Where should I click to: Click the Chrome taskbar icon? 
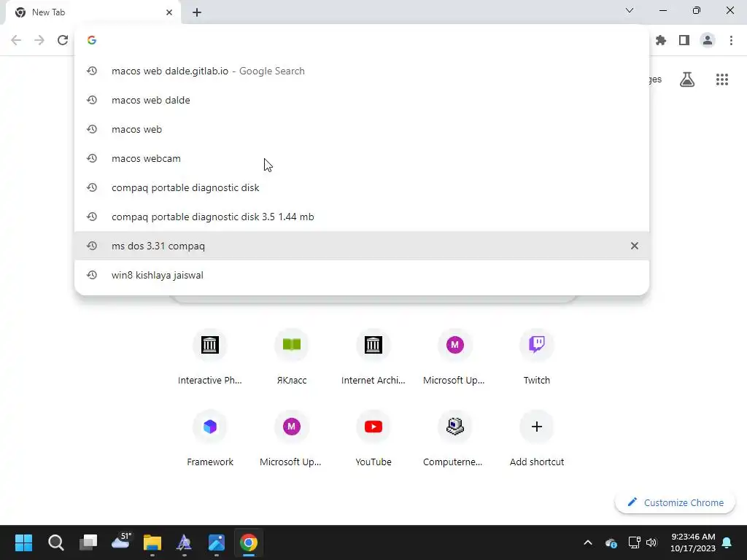coord(248,542)
